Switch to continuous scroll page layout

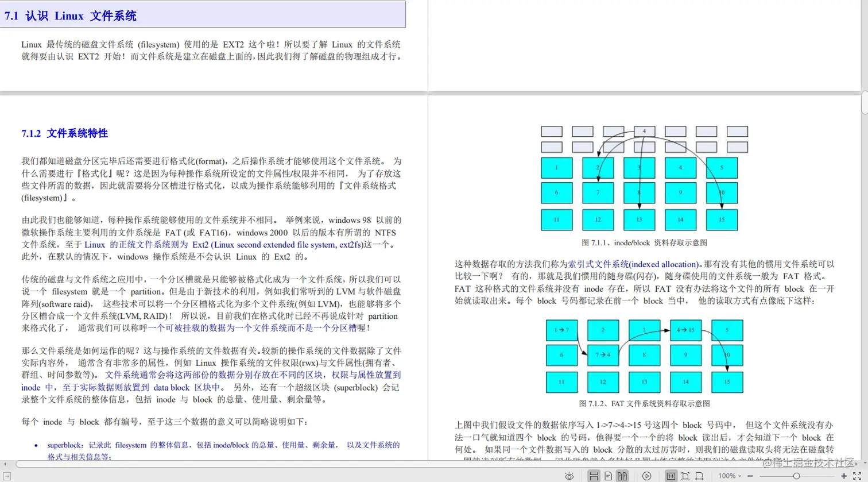(x=594, y=476)
